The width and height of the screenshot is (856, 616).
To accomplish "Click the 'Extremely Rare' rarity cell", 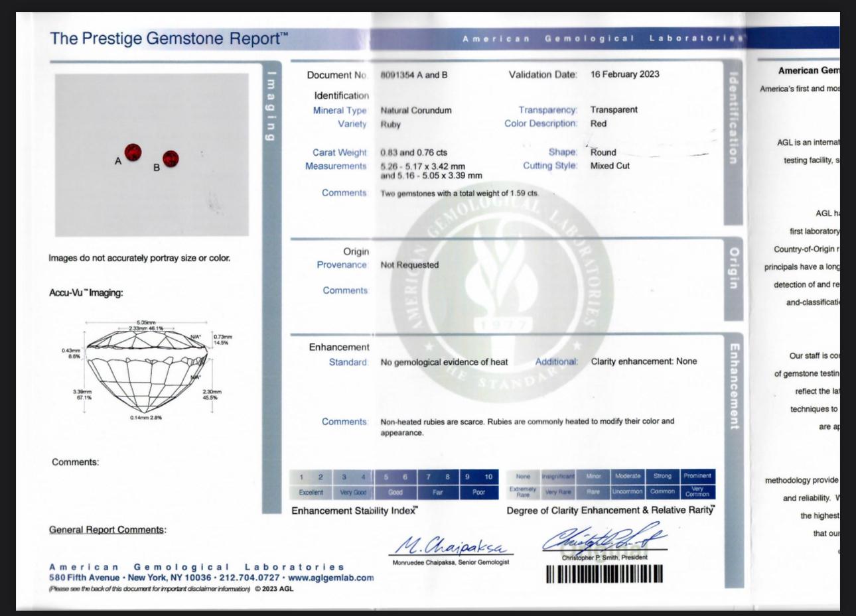I will (x=523, y=492).
